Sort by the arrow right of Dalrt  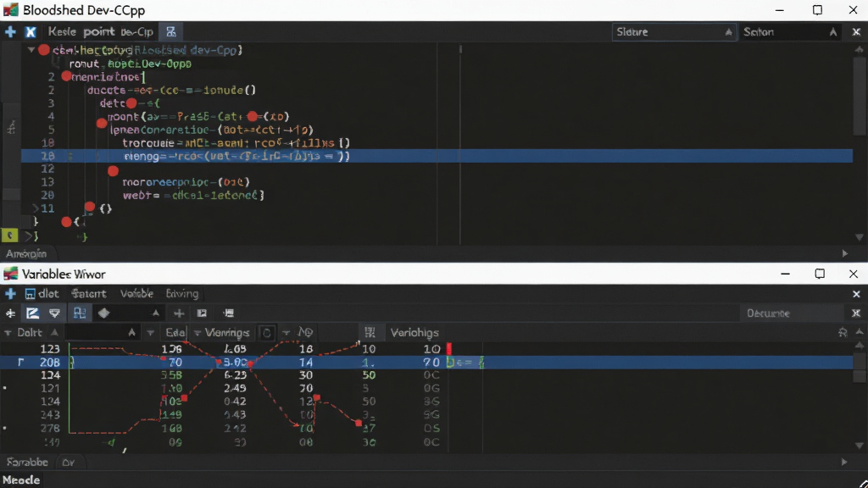(54, 332)
